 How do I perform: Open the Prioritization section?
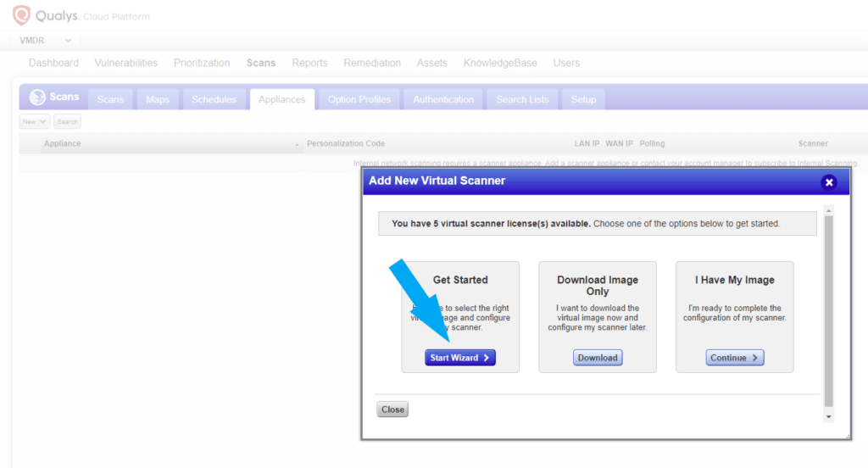point(202,63)
